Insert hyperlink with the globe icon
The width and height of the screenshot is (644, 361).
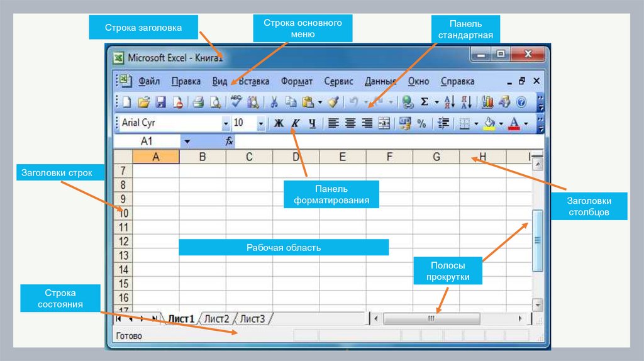(x=408, y=102)
